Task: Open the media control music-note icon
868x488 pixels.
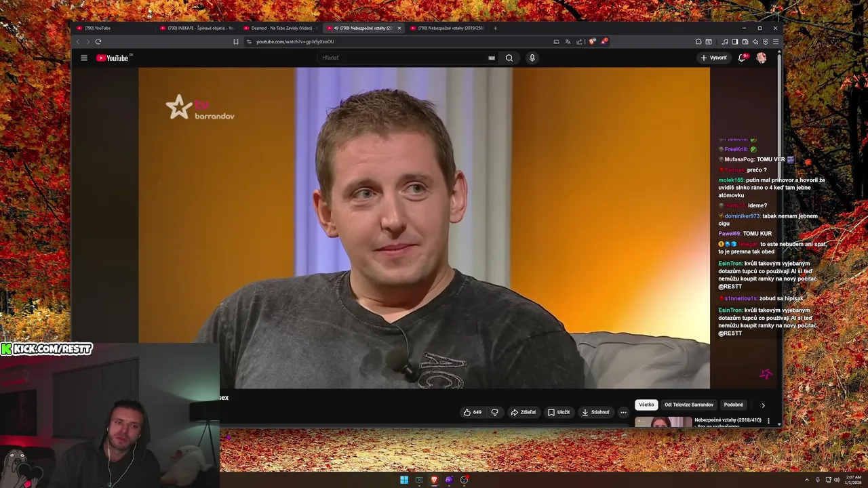Action: 725,41
